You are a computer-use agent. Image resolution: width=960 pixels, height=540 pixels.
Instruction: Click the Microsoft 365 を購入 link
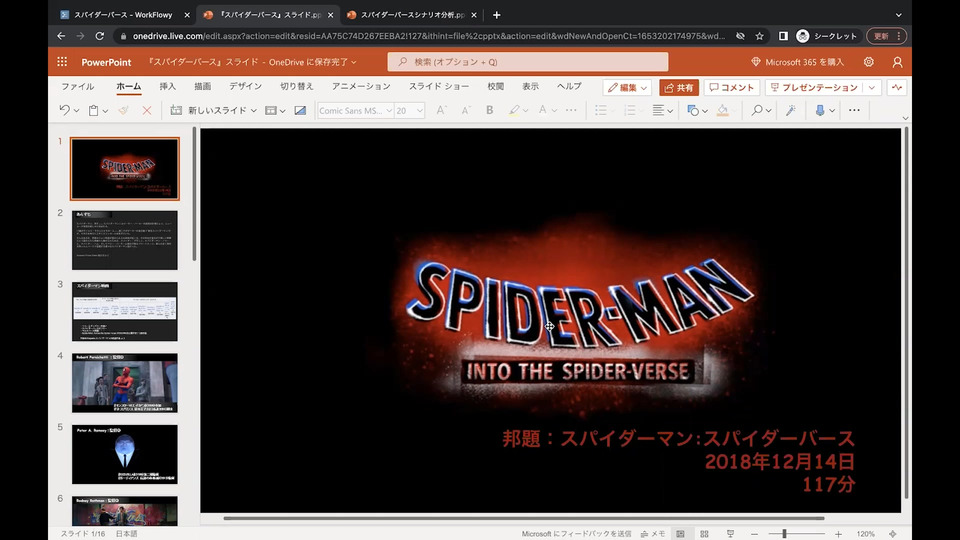click(x=797, y=62)
